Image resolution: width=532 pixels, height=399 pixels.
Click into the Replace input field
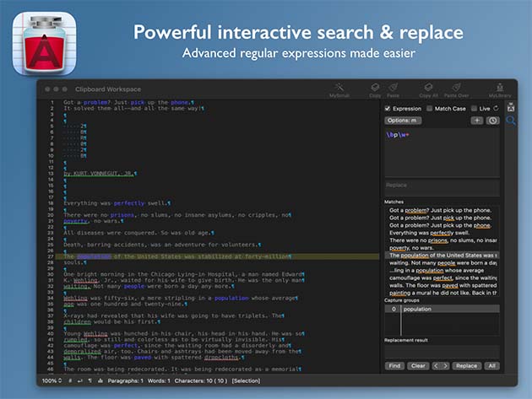coord(441,185)
